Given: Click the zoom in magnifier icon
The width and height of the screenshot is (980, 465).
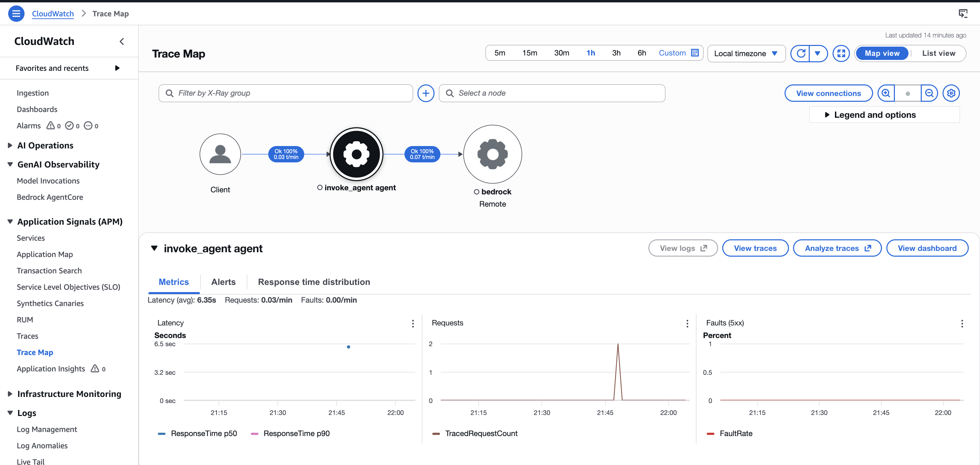Looking at the screenshot, I should (886, 93).
